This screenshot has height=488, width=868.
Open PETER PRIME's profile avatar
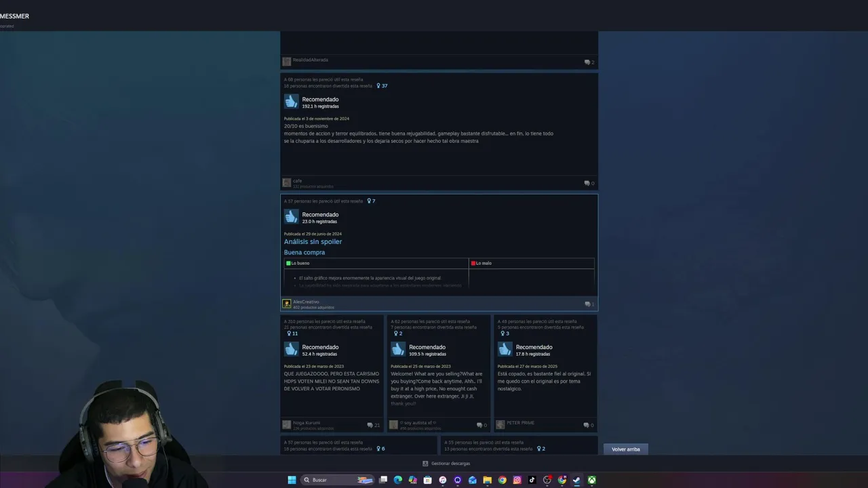[x=500, y=424]
